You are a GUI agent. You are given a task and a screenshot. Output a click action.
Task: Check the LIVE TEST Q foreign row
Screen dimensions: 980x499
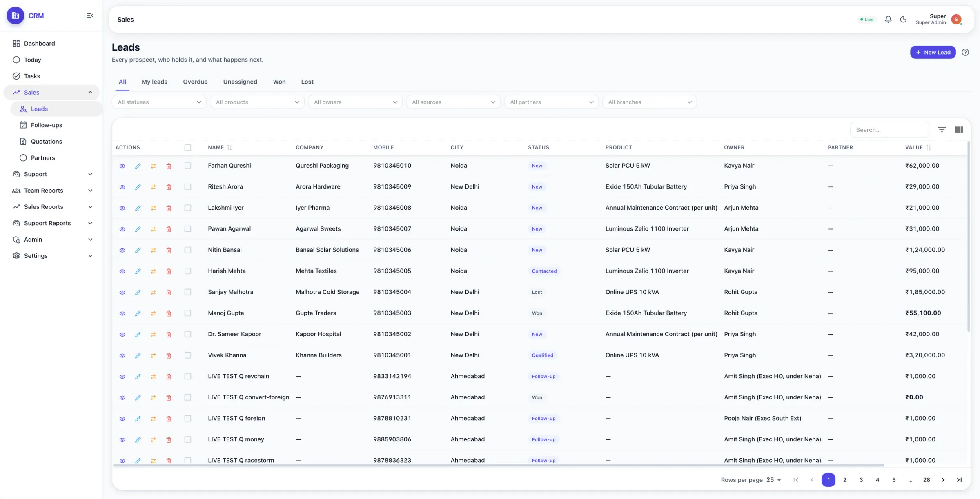[x=188, y=418]
